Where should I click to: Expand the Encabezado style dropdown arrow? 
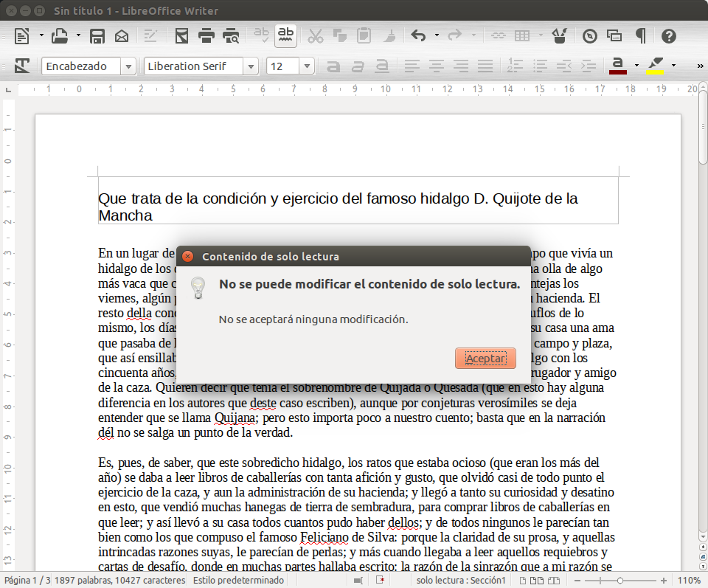point(128,66)
